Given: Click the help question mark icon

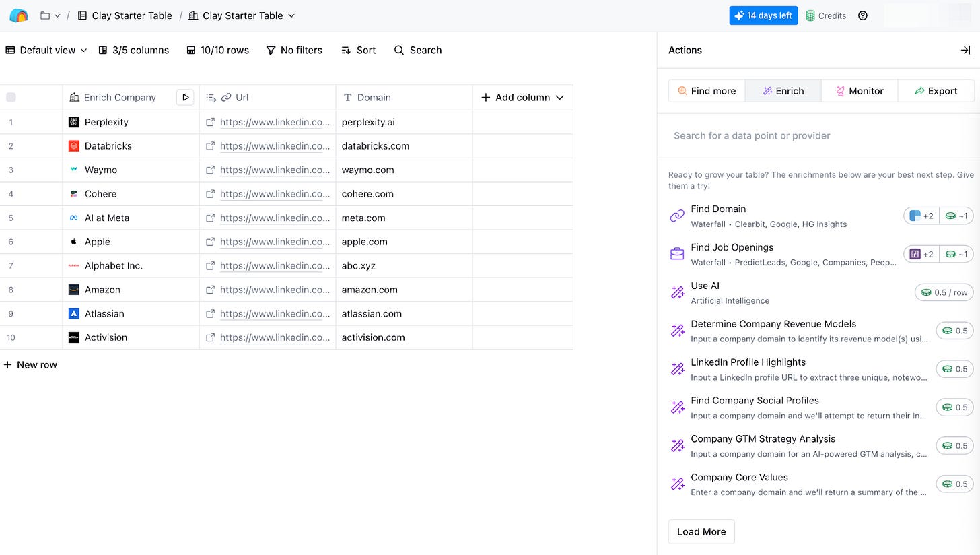Looking at the screenshot, I should point(863,15).
